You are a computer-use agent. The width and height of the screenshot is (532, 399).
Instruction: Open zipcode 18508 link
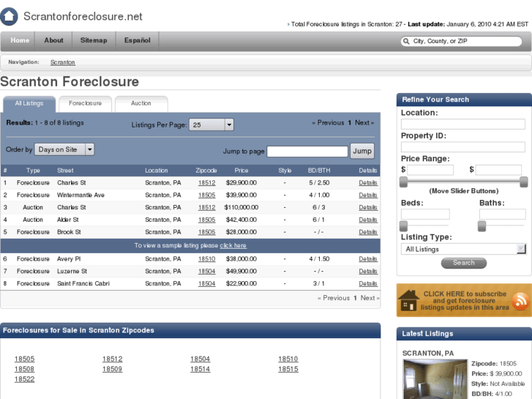(x=24, y=369)
